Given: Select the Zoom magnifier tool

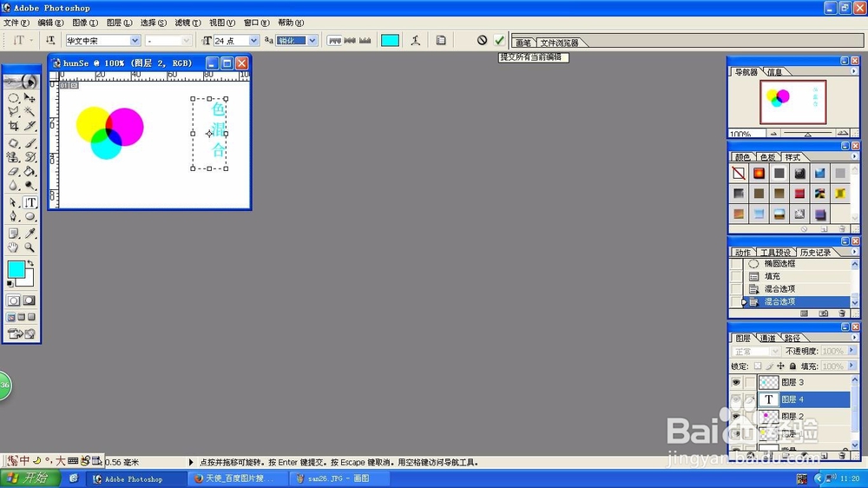Looking at the screenshot, I should click(x=30, y=247).
